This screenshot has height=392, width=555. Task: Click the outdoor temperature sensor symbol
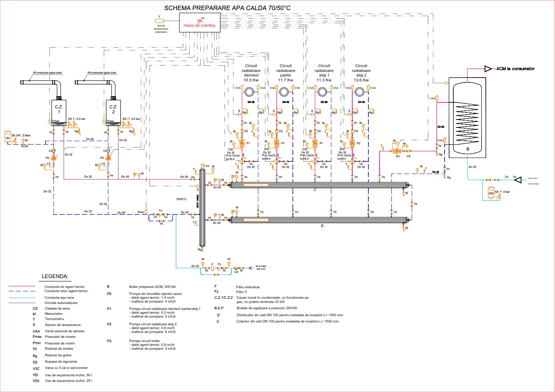coord(159,21)
